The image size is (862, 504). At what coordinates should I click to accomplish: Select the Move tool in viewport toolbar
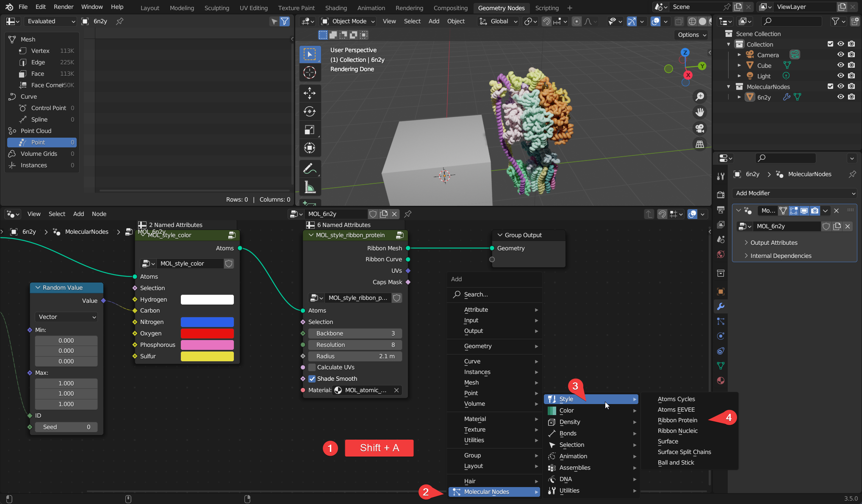click(x=310, y=93)
